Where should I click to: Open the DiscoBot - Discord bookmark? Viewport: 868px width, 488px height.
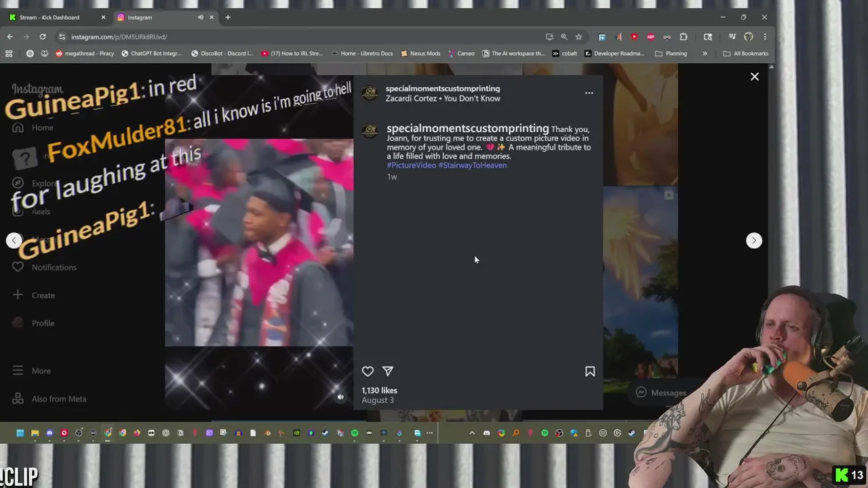coord(222,54)
